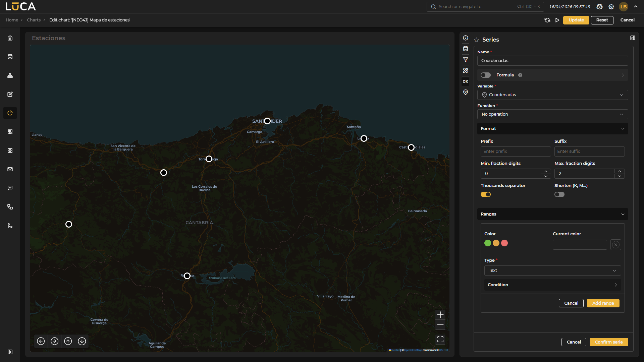Viewport: 644px width, 362px height.
Task: Open the workflow shapes icon in the sidebar
Action: tap(10, 207)
